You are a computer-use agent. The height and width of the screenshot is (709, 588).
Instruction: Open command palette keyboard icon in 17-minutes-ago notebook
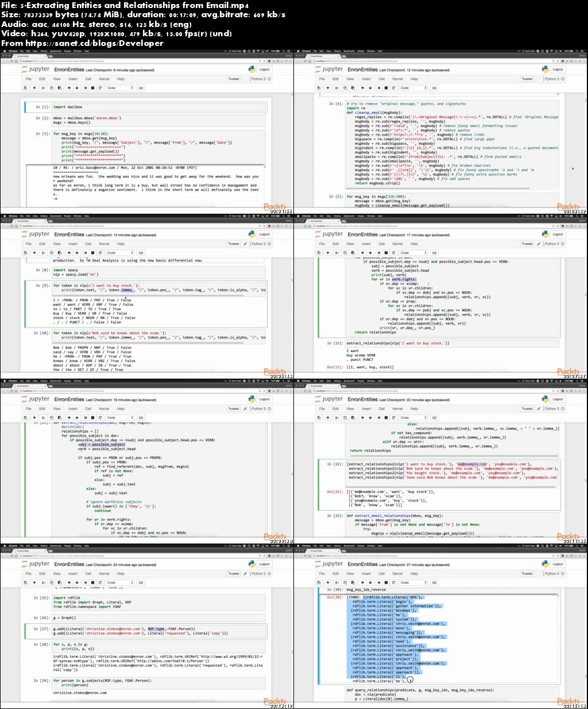434,253
